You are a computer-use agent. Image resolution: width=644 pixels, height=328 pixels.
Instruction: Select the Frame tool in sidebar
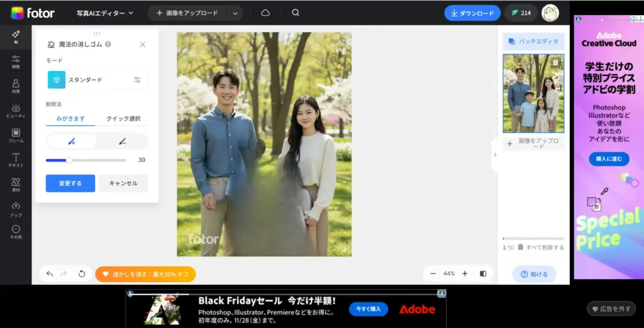16,135
